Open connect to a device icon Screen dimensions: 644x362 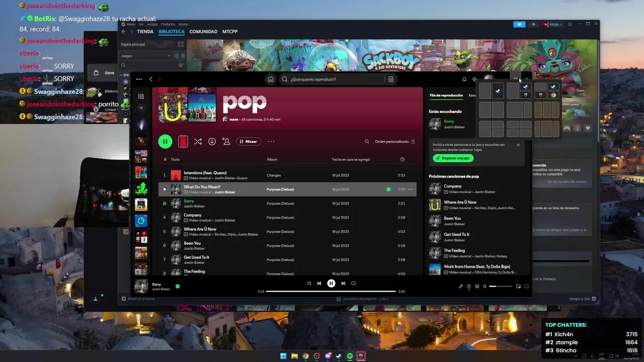(x=477, y=287)
